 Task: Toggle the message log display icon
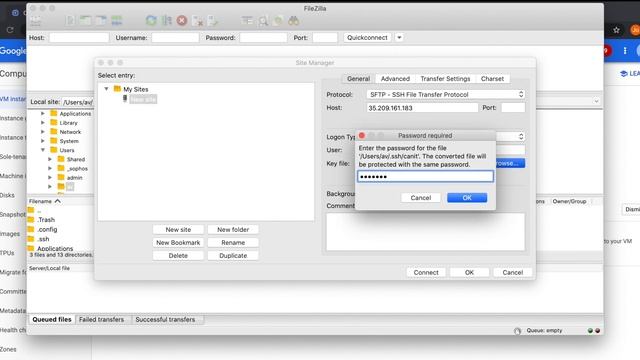pos(70,20)
